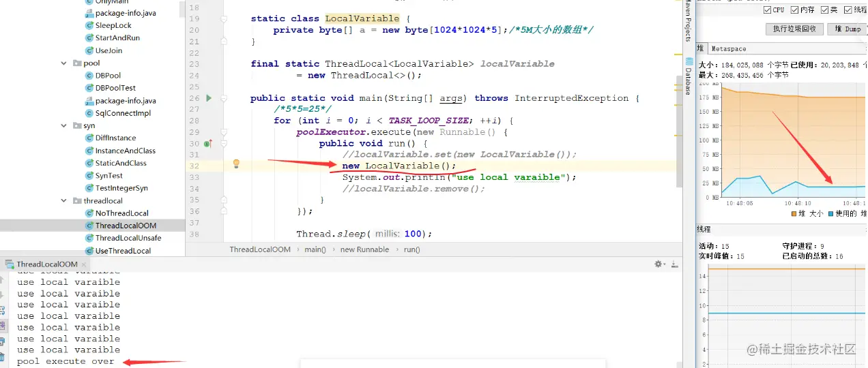Click the pool package folder icon

click(x=77, y=63)
